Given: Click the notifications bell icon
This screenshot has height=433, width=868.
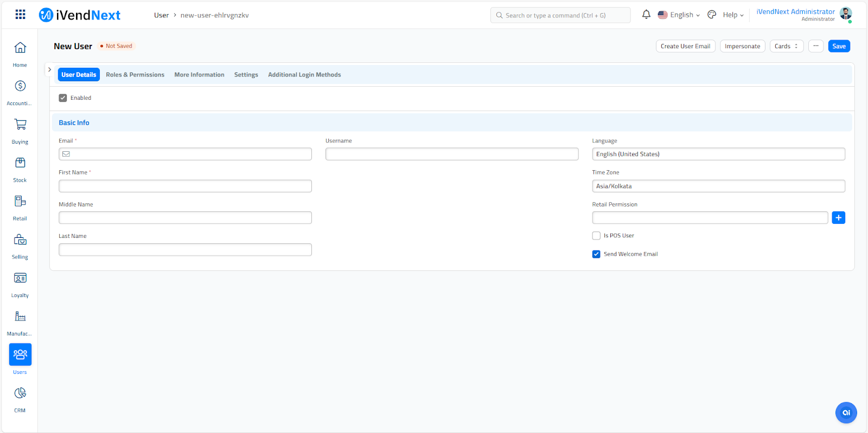Looking at the screenshot, I should pyautogui.click(x=646, y=15).
